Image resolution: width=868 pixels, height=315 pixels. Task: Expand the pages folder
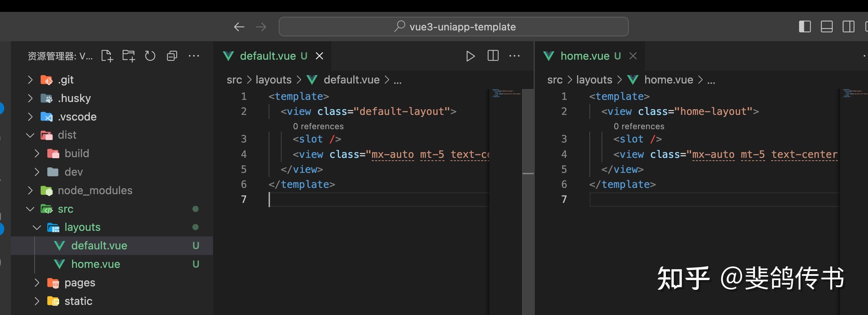[x=79, y=283]
